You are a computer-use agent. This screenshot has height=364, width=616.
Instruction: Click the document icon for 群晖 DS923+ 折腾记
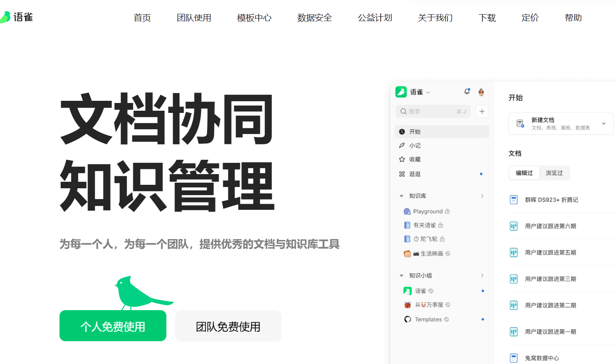click(x=514, y=200)
